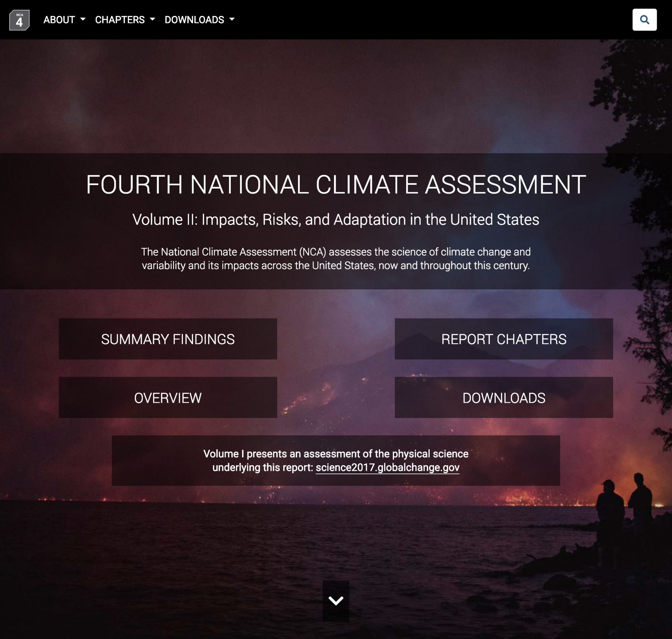Click the scroll-down chevron icon

336,601
